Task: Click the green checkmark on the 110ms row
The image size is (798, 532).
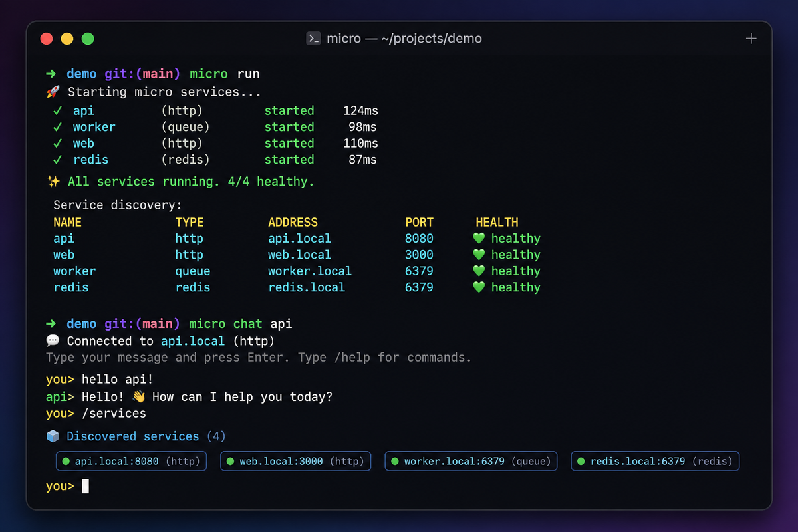Action: click(58, 144)
